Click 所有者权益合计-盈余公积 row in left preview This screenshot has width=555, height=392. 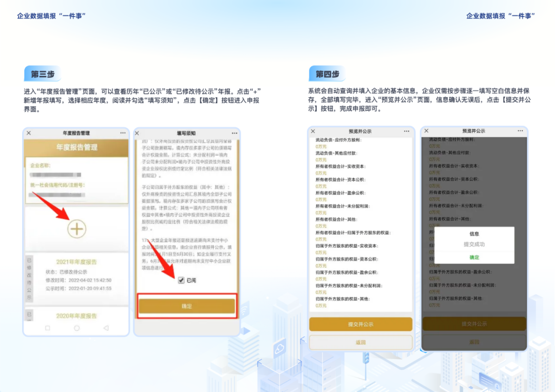tap(341, 193)
